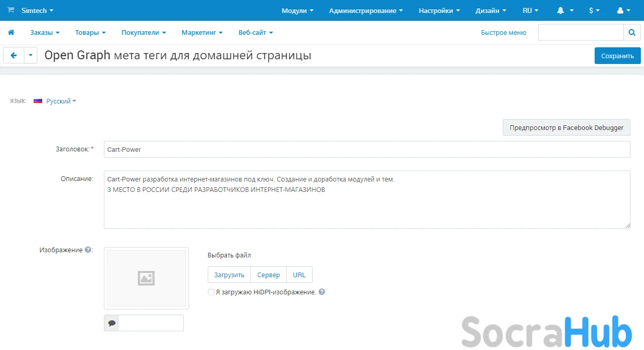Click into the Заголовок text field

[x=367, y=150]
